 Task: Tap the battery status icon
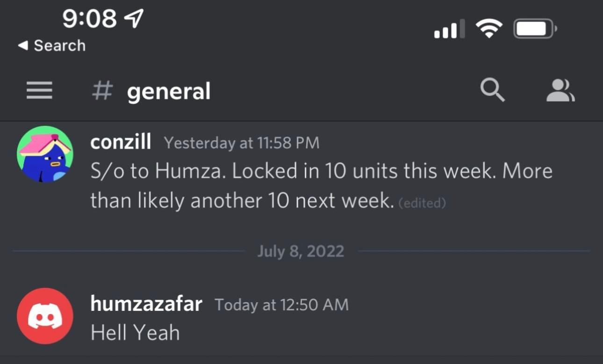tap(535, 30)
